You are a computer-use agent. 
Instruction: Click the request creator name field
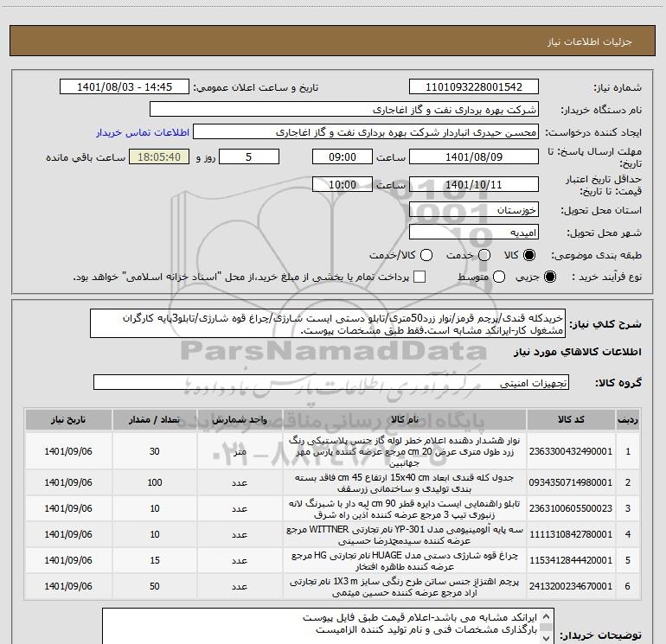[x=366, y=132]
